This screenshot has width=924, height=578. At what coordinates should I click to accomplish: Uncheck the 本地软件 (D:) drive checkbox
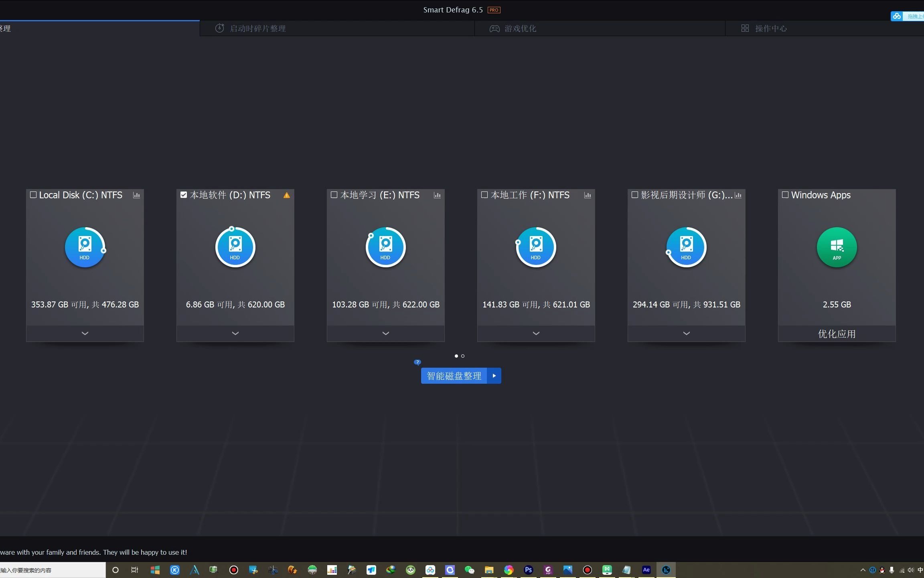(x=184, y=194)
